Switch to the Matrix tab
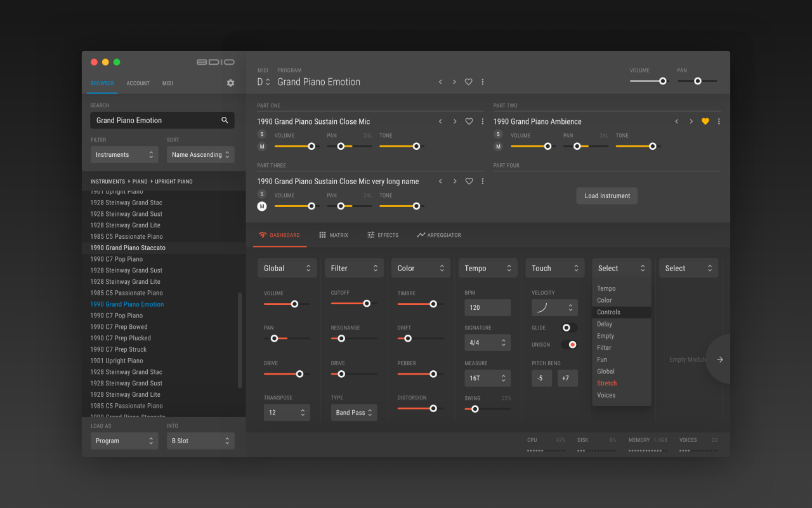The image size is (812, 508). (x=334, y=235)
